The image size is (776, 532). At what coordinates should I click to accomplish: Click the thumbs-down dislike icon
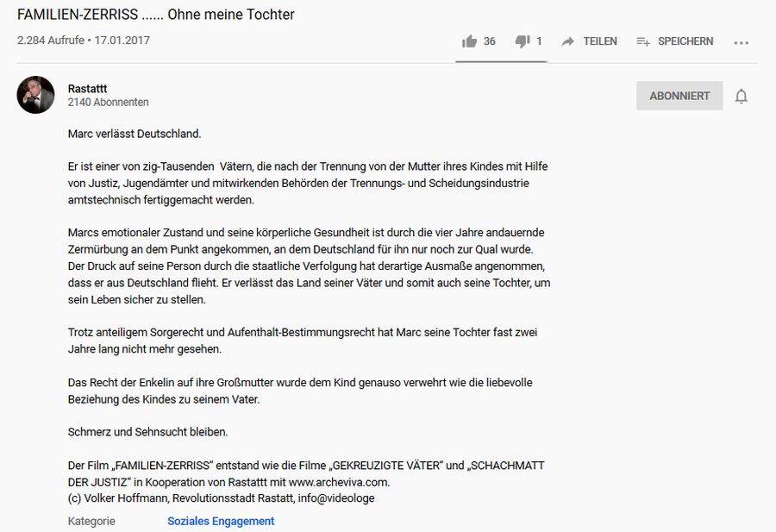pos(523,41)
